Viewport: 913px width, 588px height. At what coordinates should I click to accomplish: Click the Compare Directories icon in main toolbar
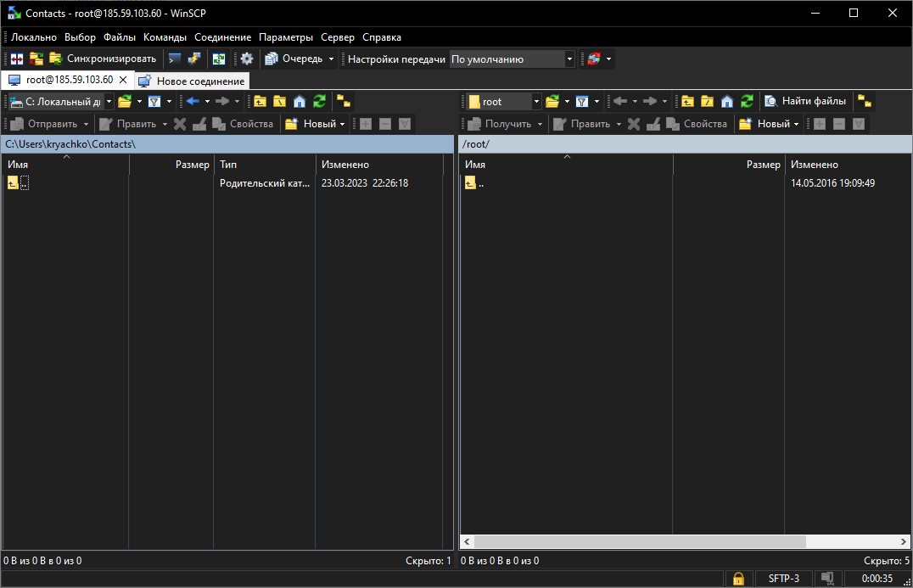17,59
